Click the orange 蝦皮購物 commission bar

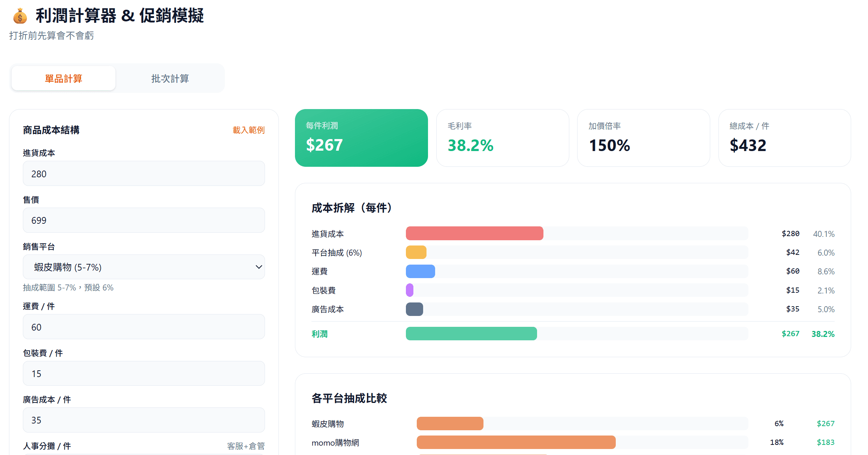pyautogui.click(x=450, y=424)
